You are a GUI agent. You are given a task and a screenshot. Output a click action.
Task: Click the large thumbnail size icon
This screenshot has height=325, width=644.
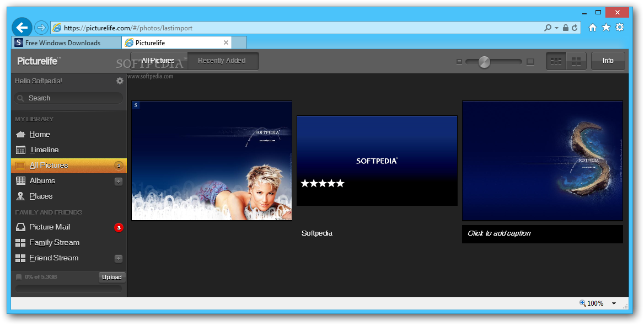pos(530,62)
